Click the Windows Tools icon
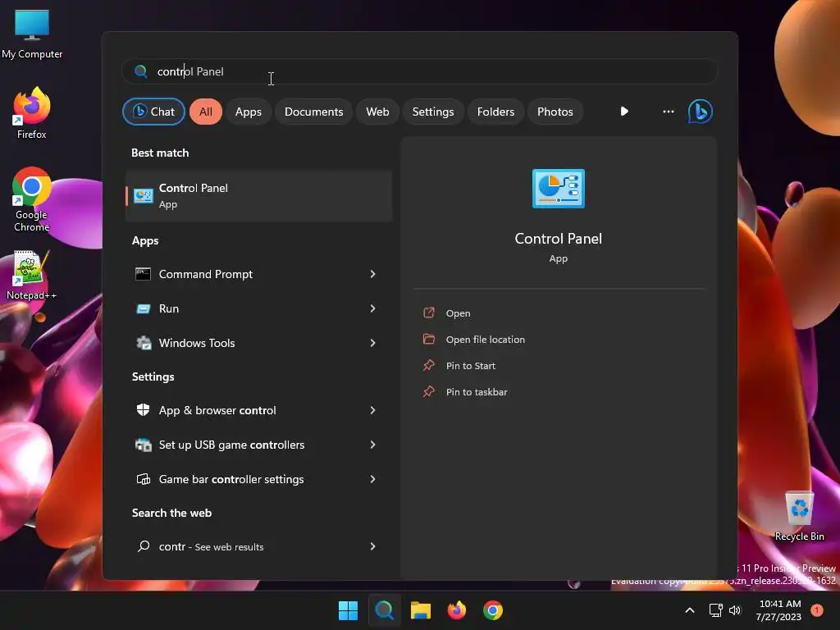Viewport: 840px width, 630px height. point(143,343)
